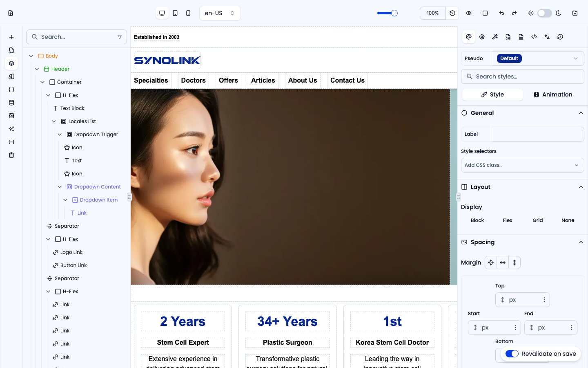Viewport: 588px width, 368px height.
Task: Select None display option
Action: pos(568,220)
